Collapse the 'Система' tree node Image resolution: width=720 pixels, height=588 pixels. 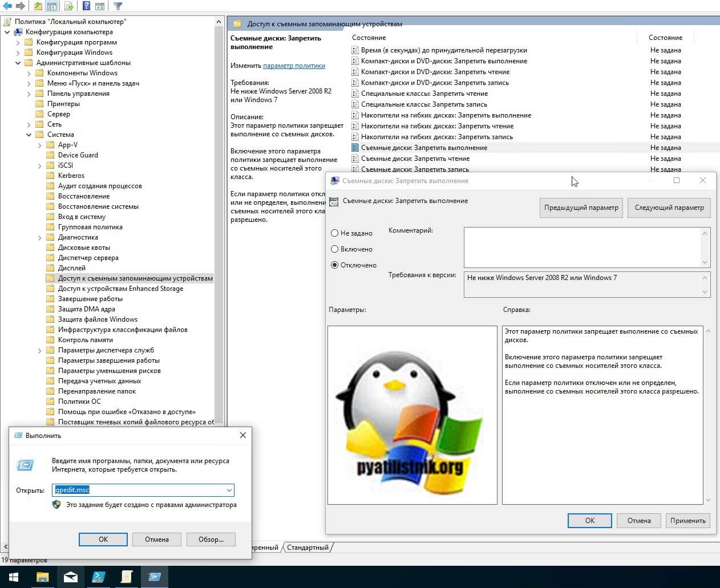point(29,135)
